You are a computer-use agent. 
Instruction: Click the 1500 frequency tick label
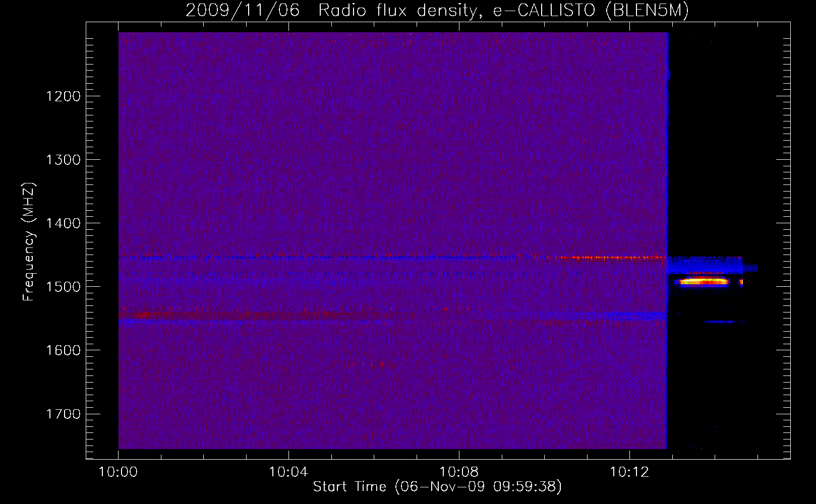(x=63, y=287)
